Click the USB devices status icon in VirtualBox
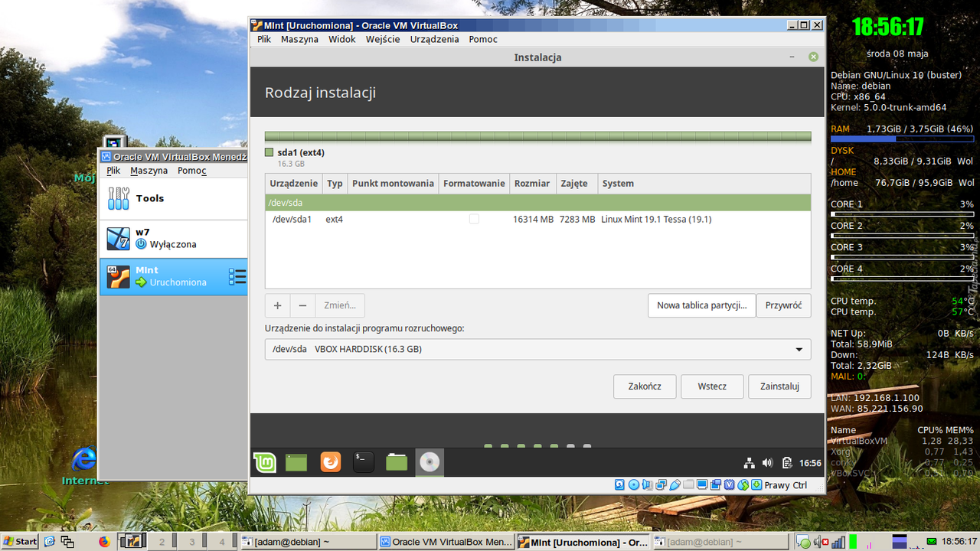This screenshot has width=980, height=551. [675, 484]
